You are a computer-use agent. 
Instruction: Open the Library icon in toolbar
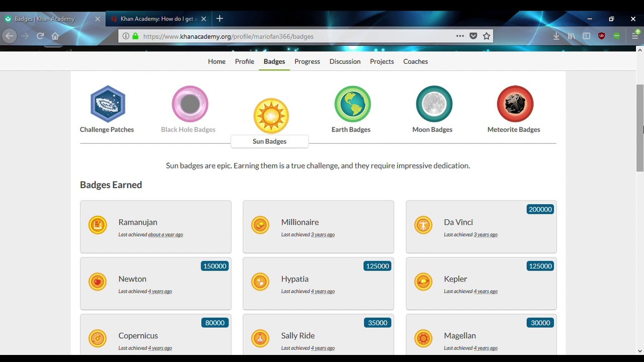click(x=571, y=36)
